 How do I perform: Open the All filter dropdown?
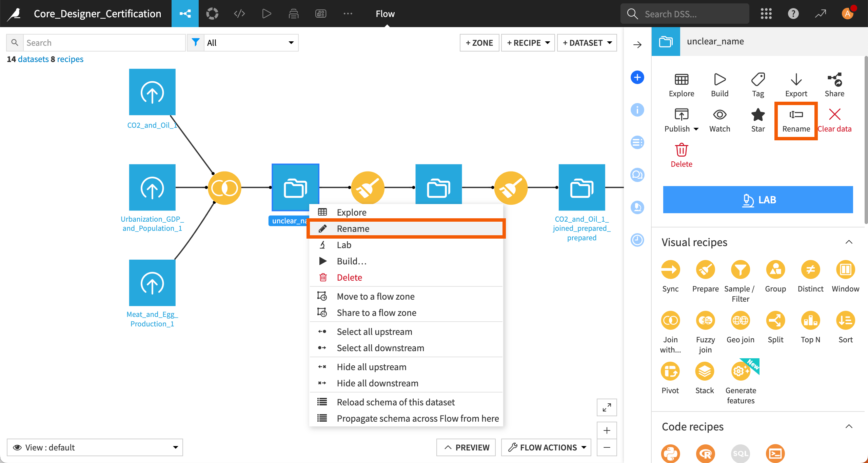point(250,43)
